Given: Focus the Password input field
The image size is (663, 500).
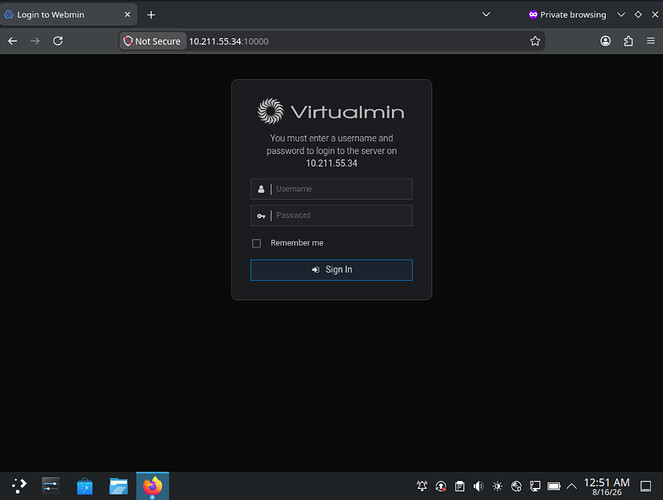Looking at the screenshot, I should click(x=332, y=216).
